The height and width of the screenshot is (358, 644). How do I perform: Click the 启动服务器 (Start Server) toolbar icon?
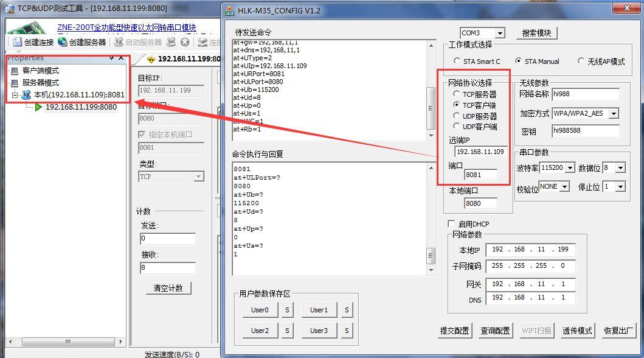coord(118,42)
